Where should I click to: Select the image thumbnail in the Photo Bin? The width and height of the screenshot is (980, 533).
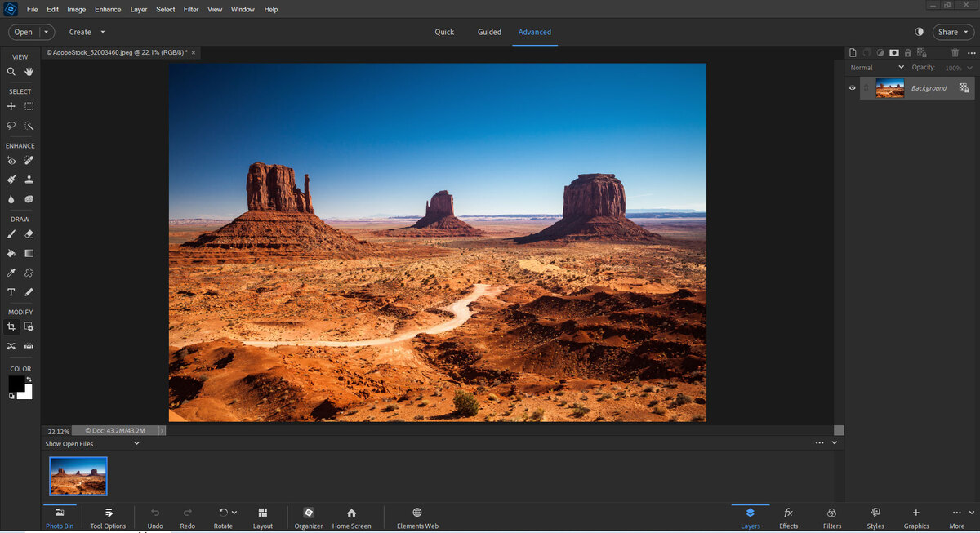78,476
